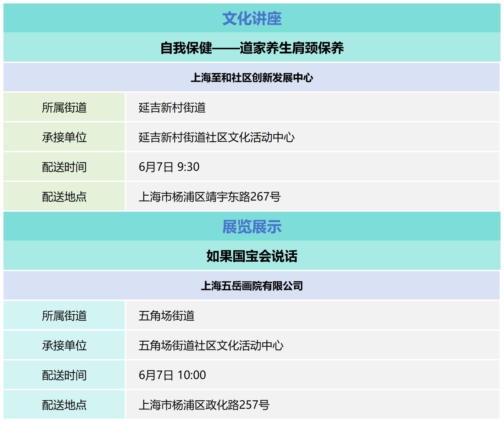Click the 延吉新村街道 value cell

point(172,107)
